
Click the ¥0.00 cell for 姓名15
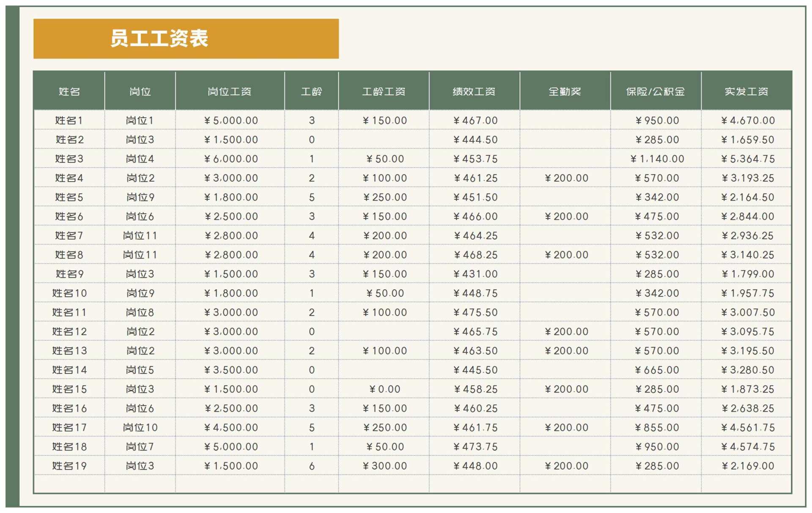coord(384,389)
